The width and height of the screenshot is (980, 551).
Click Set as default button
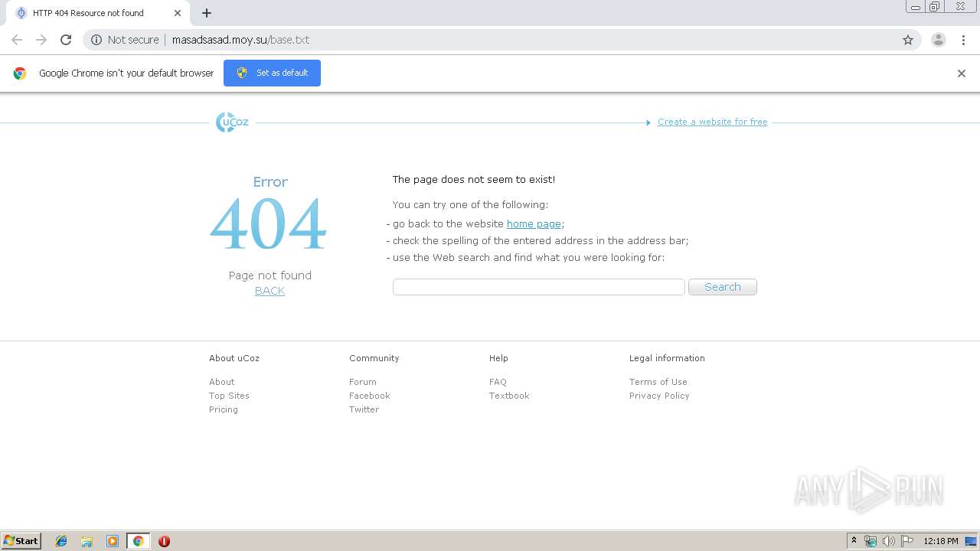point(272,73)
